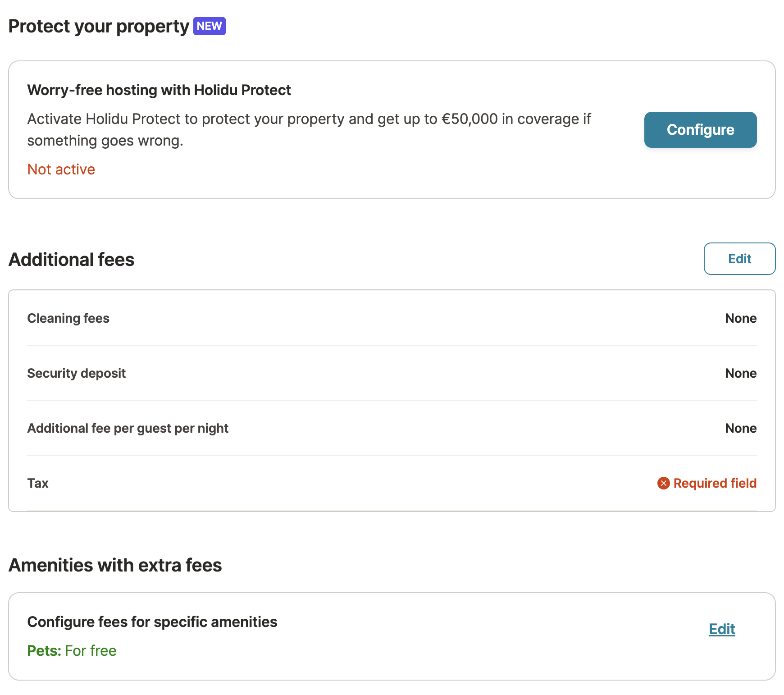Click the Required field warning text
784x695 pixels.
coord(715,483)
